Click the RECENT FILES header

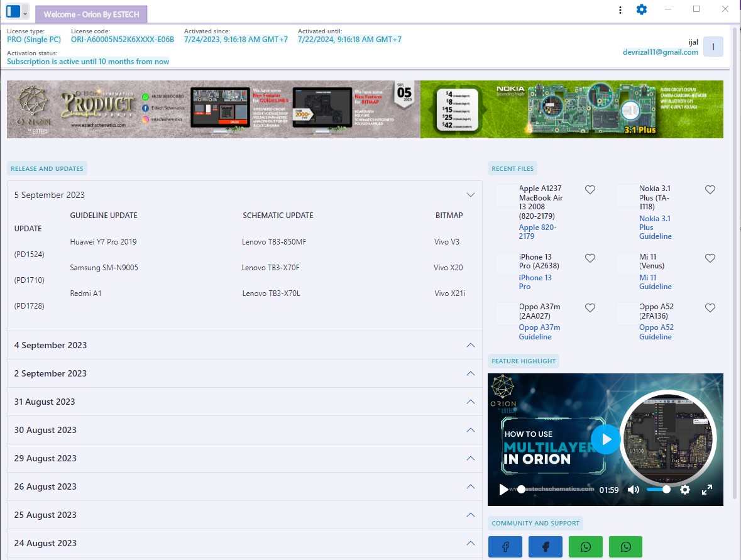tap(512, 168)
